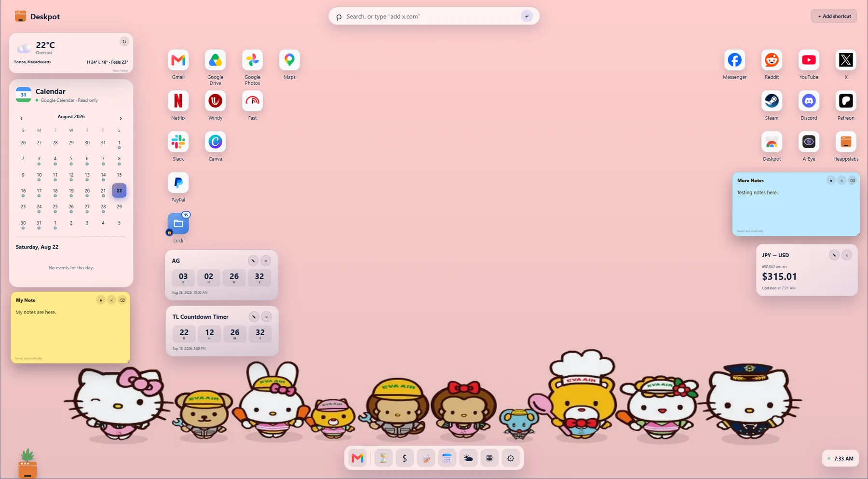This screenshot has width=868, height=479.
Task: Click the Saturday, Aug 22 heading
Action: point(37,247)
